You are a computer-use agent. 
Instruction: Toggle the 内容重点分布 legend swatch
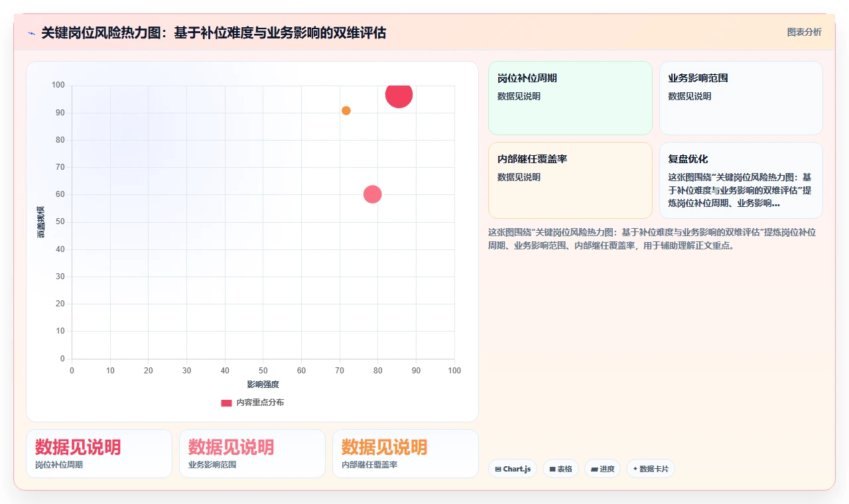click(x=226, y=403)
